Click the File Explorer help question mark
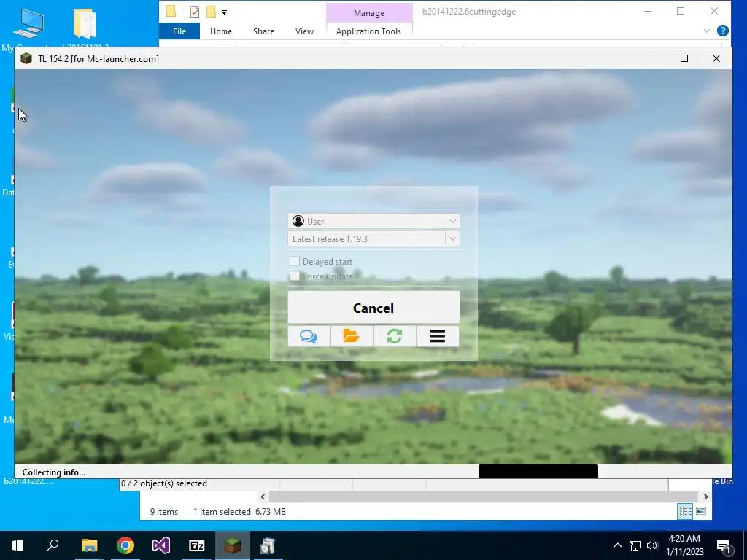This screenshot has width=747, height=560. [723, 31]
